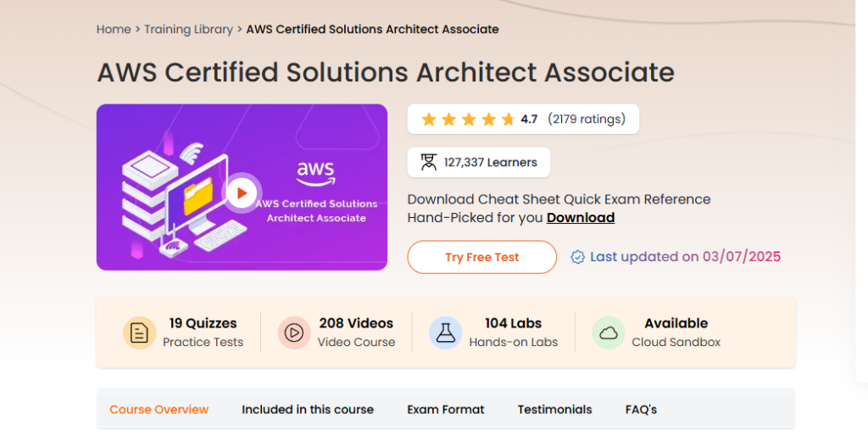Click the Hands-on Labs flask icon
868x436 pixels.
[445, 333]
